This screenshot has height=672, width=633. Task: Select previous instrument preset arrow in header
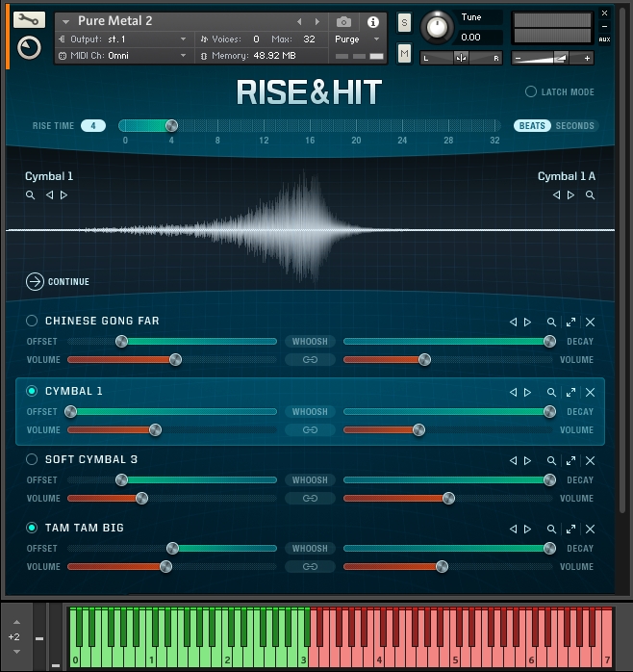coord(299,21)
